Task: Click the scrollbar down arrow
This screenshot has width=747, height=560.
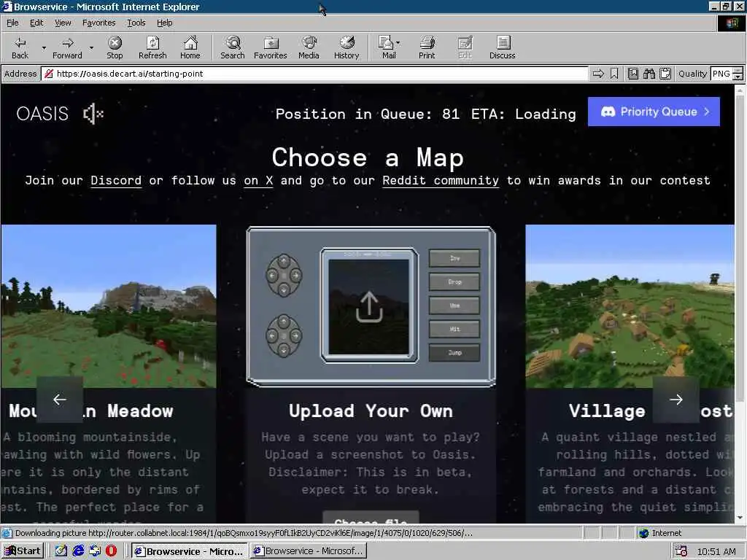Action: 740,518
